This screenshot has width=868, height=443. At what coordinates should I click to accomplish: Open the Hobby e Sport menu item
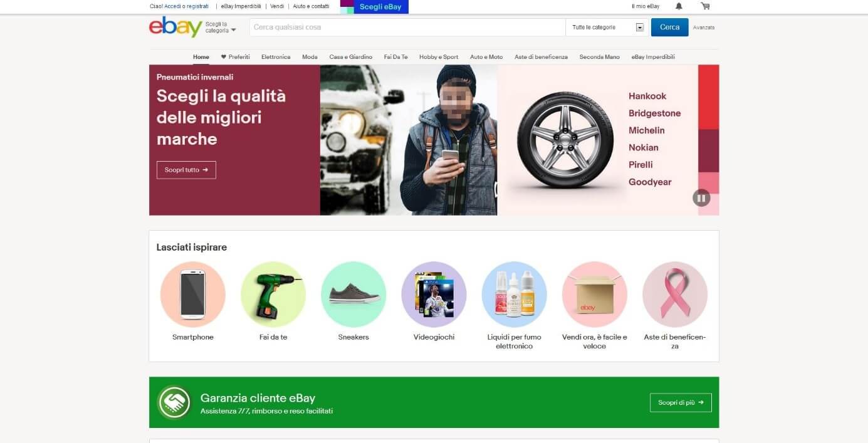pyautogui.click(x=439, y=57)
